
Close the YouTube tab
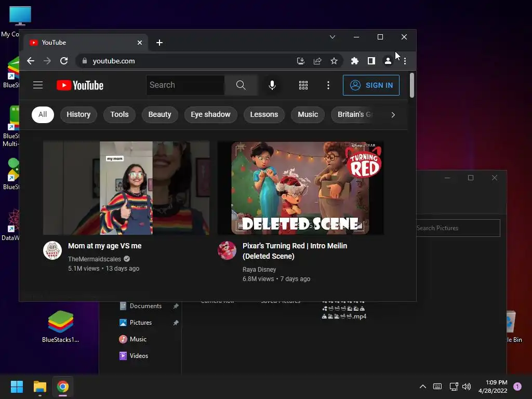click(x=140, y=43)
